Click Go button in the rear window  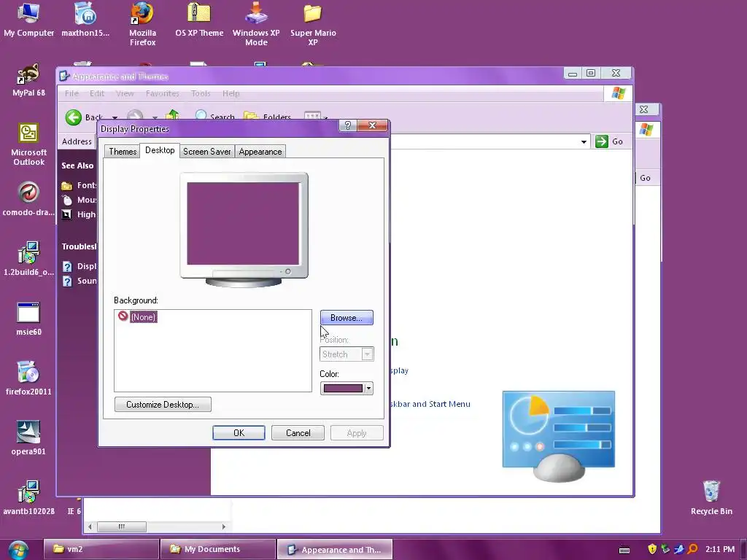[x=646, y=178]
